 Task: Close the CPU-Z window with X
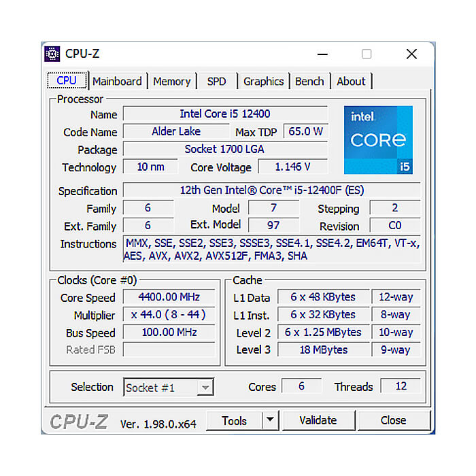(411, 54)
